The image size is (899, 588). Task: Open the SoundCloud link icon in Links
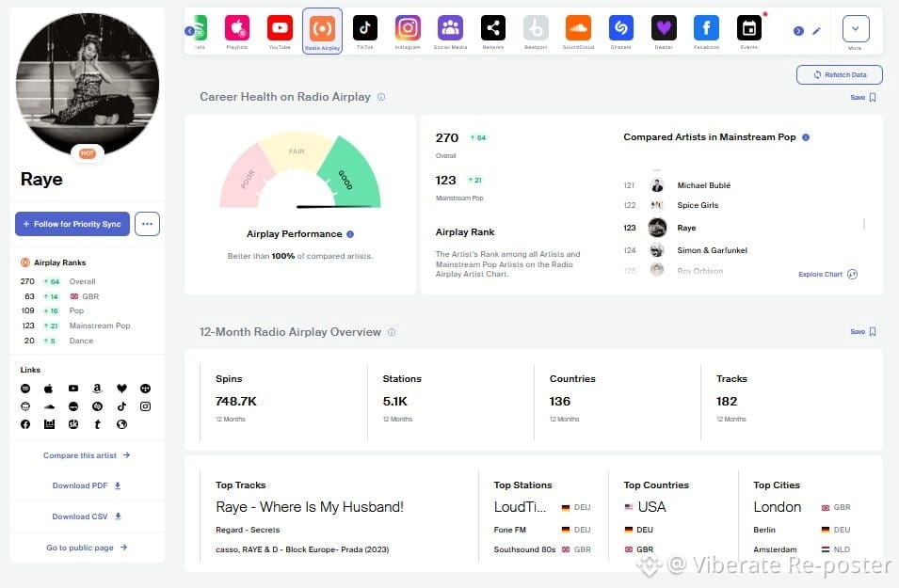[x=49, y=406]
